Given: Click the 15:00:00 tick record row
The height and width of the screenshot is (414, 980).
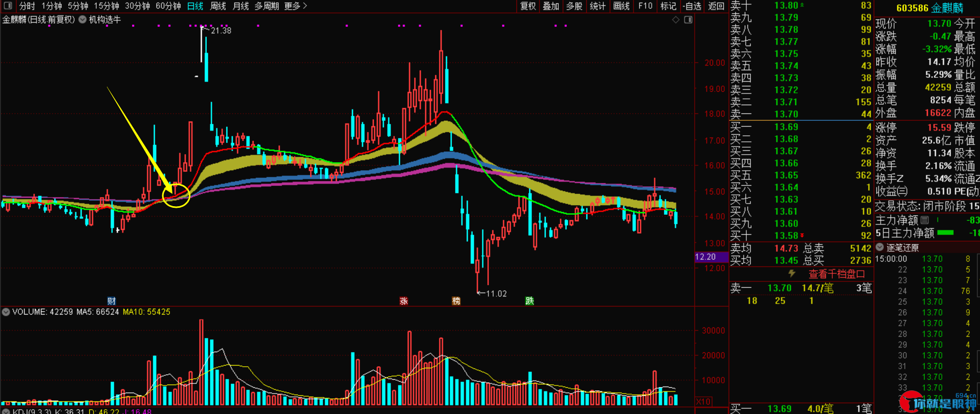Looking at the screenshot, I should pos(927,259).
